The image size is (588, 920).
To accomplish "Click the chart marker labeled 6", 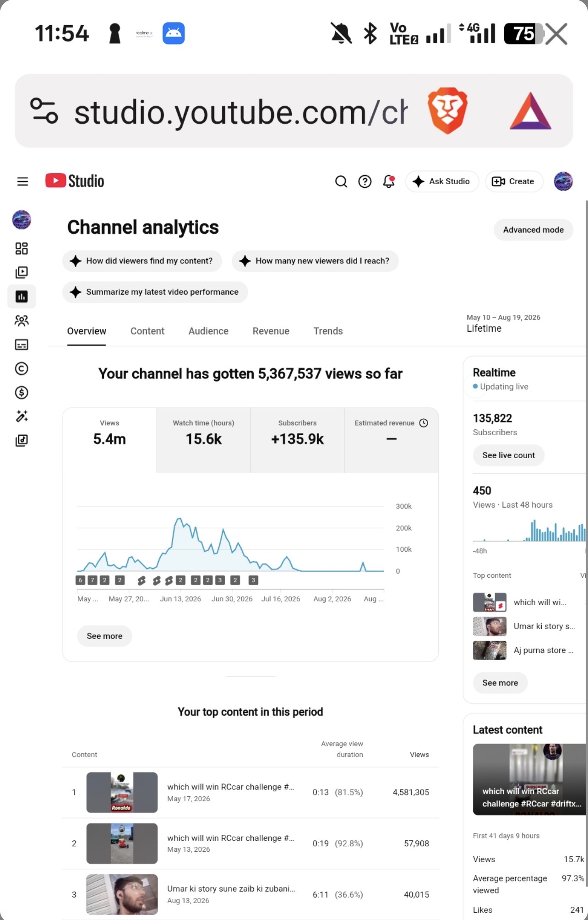I will click(x=81, y=580).
